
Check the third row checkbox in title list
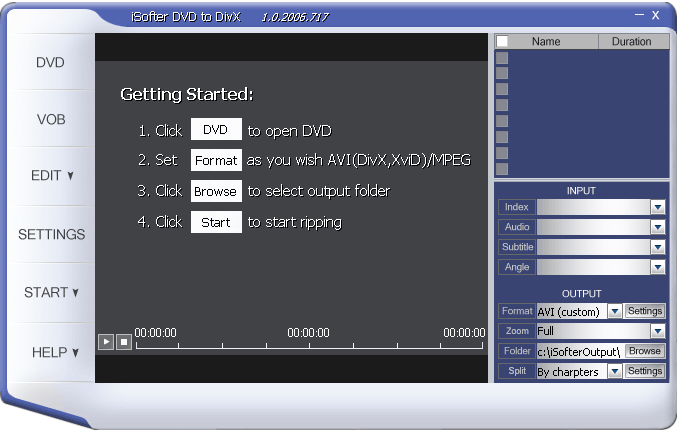[502, 89]
